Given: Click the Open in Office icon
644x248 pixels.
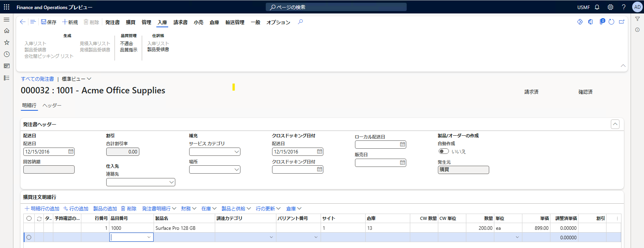Looking at the screenshot, I should click(591, 22).
